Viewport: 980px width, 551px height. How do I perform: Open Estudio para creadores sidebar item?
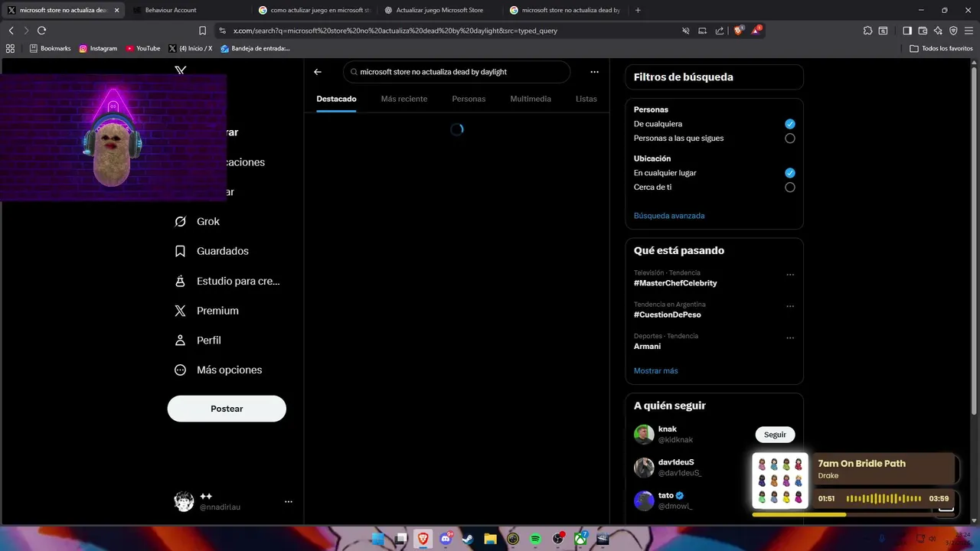pyautogui.click(x=227, y=281)
